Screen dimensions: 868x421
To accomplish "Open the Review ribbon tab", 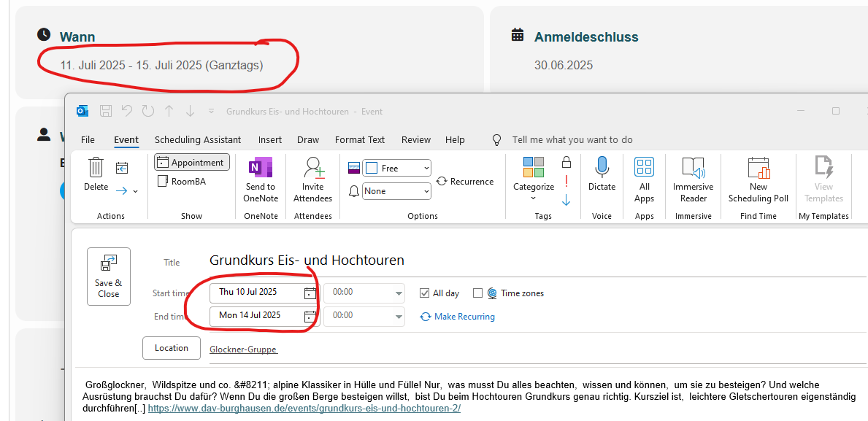I will point(416,140).
